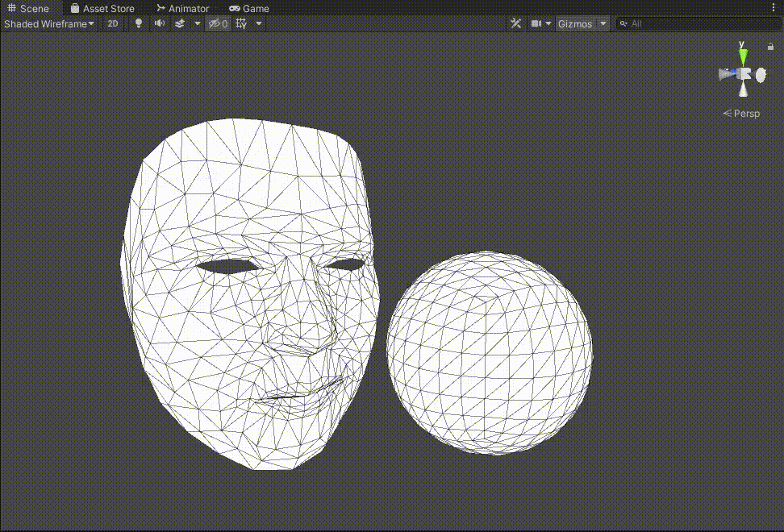The image size is (784, 532).
Task: Open the Shaded Wireframe draw mode dropdown
Action: point(49,23)
